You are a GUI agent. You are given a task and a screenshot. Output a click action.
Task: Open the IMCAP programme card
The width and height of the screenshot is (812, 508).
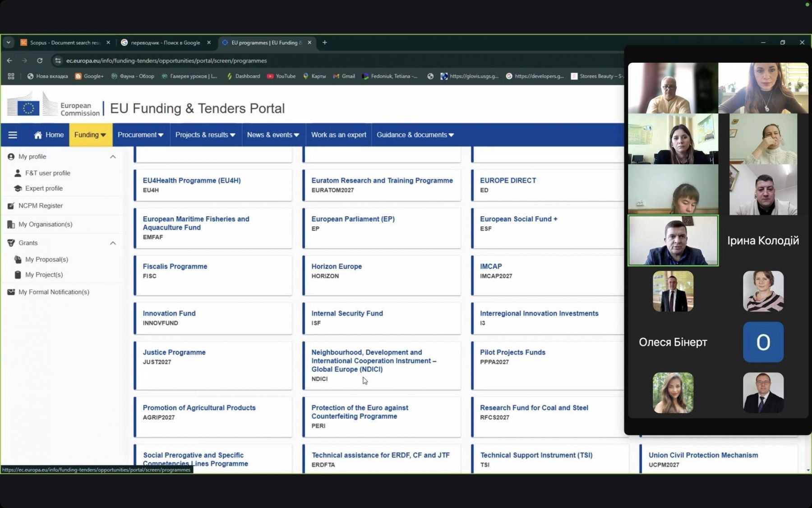[x=548, y=275]
